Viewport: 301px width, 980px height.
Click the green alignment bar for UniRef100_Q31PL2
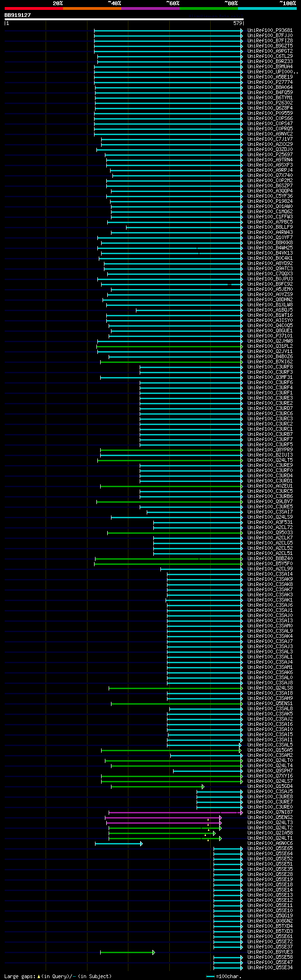coord(170,346)
